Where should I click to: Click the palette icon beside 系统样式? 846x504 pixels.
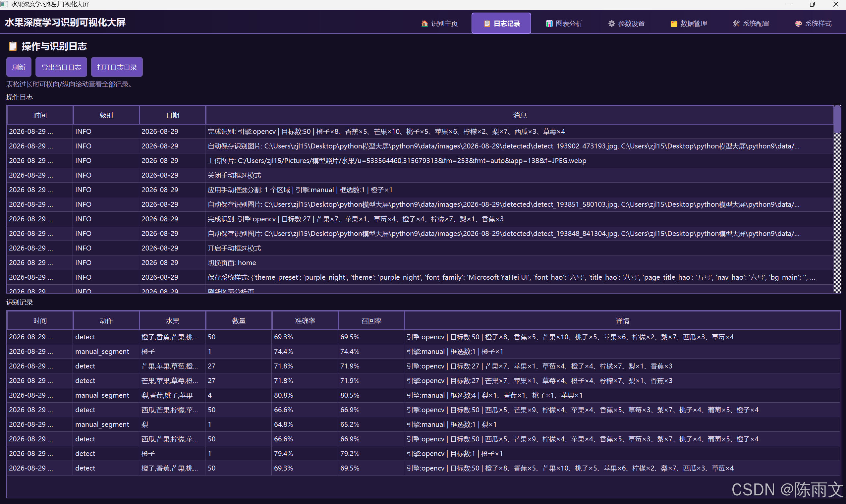click(799, 24)
